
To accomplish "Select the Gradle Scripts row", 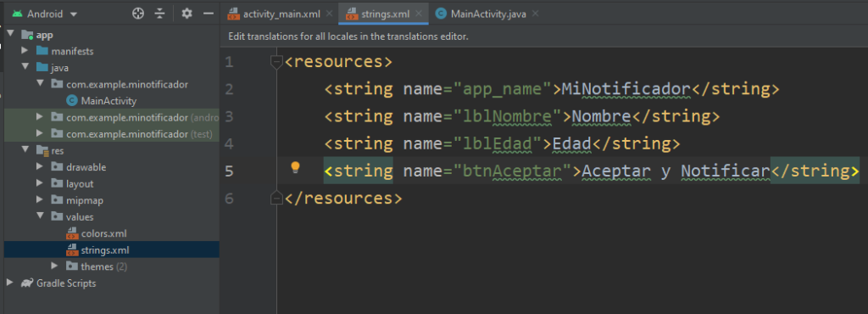I will pos(111,283).
